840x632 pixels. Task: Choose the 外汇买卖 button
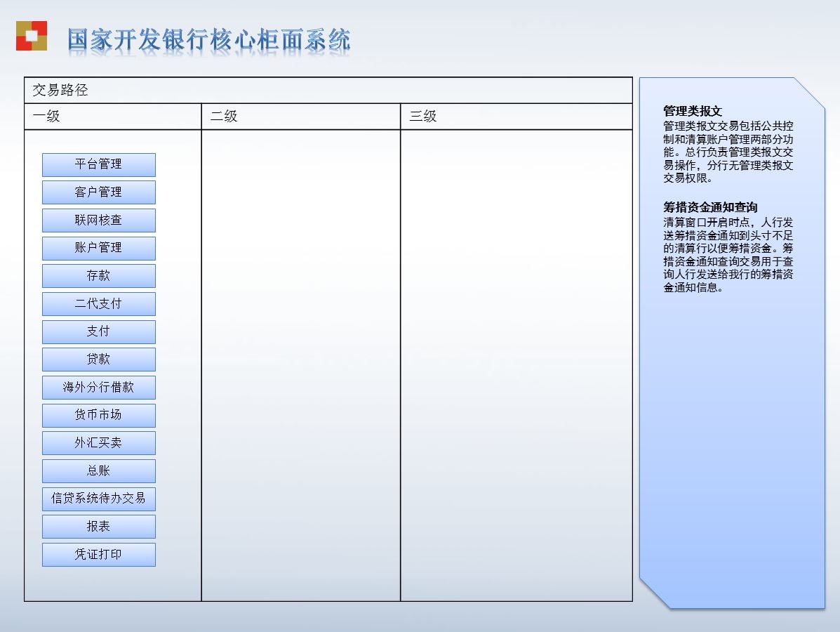tap(98, 443)
